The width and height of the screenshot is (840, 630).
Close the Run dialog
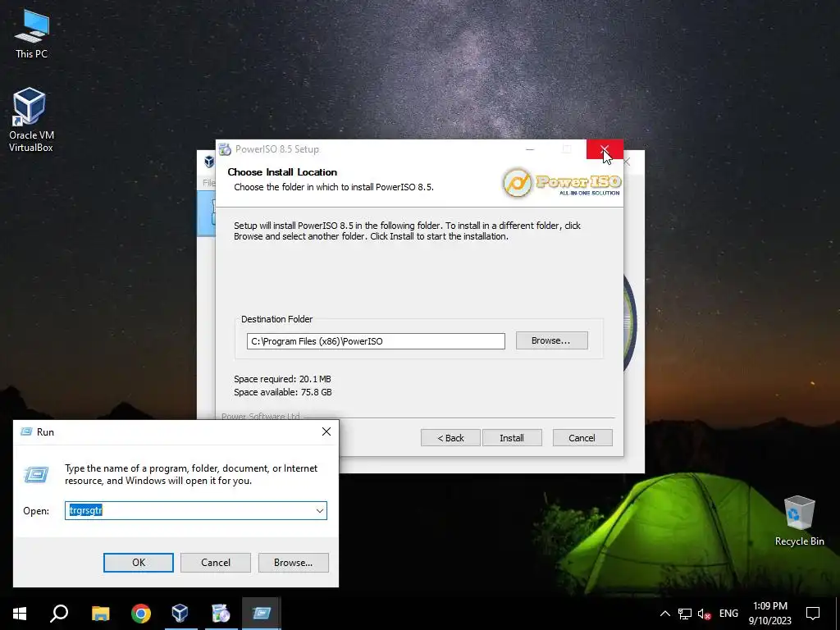(326, 431)
